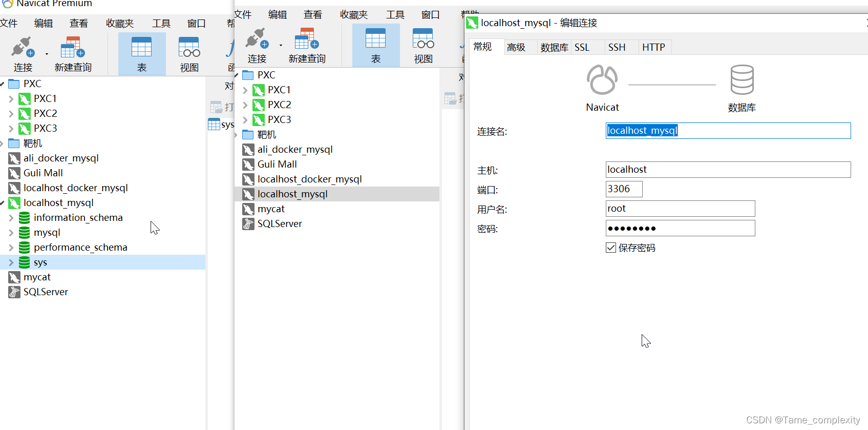
Task: Click localhost_mysql connection icon in left tree
Action: 14,203
